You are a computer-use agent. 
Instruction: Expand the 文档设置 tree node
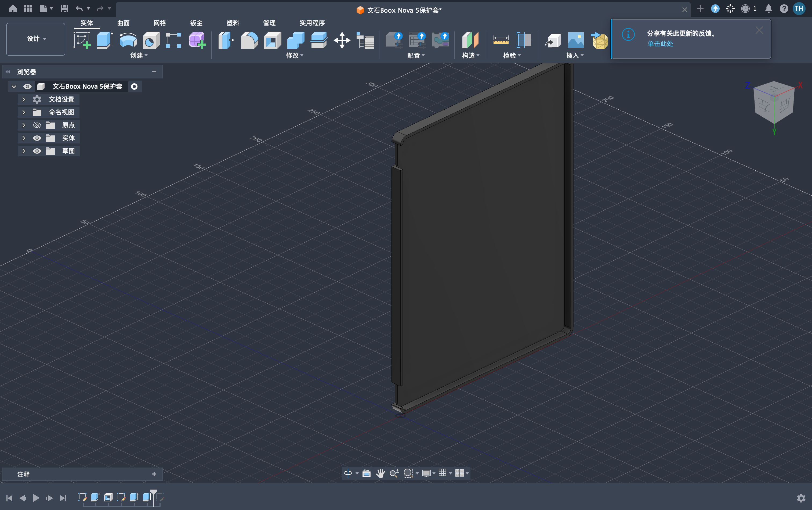coord(24,99)
